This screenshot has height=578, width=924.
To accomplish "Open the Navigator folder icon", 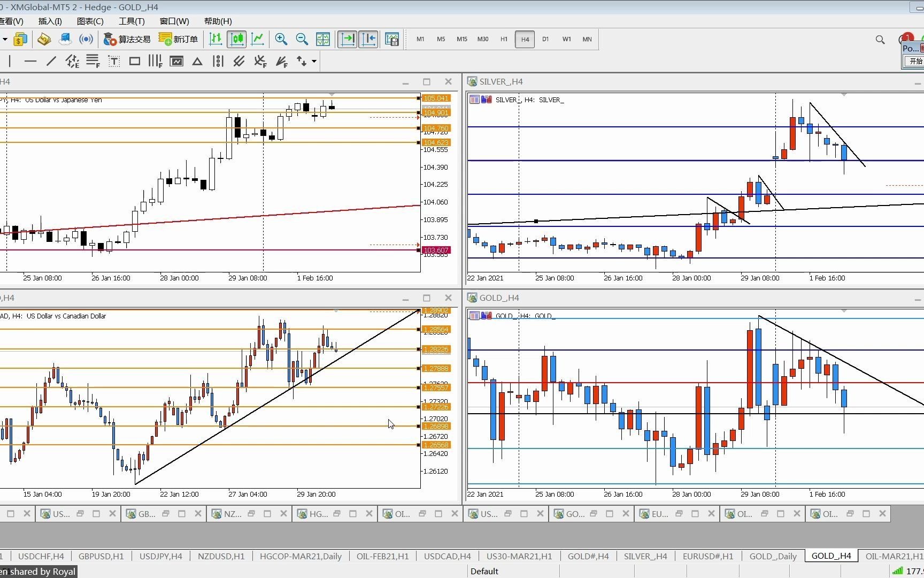I will [44, 39].
